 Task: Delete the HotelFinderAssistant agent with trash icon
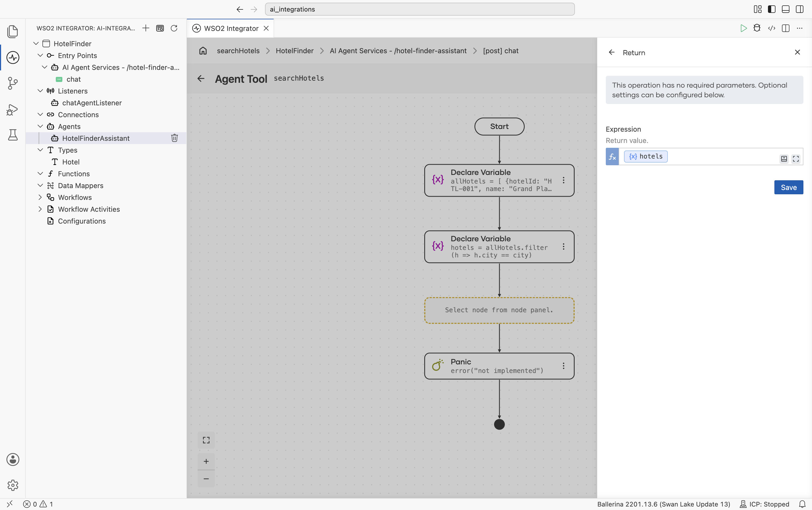pyautogui.click(x=174, y=138)
